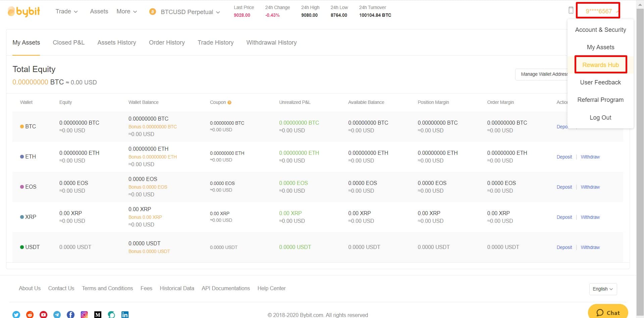Screen dimensions: 644x318
Task: Open the Reddit social link icon
Action: coord(30,315)
